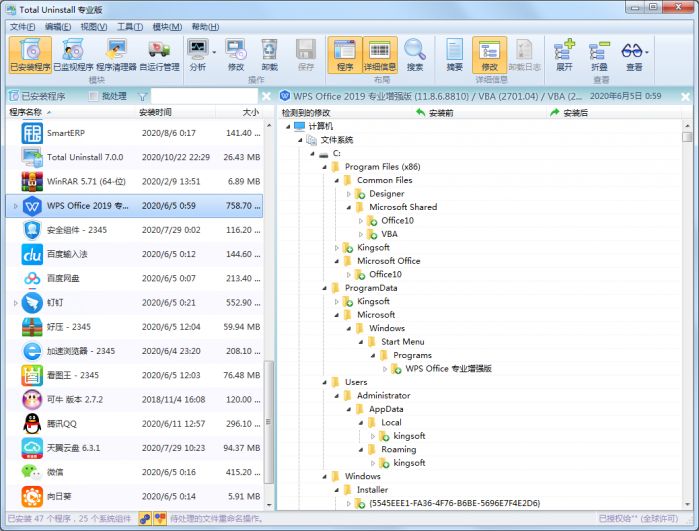Screen dimensions: 699x531
Task: Click the 卸载 uninstall icon
Action: [x=270, y=54]
